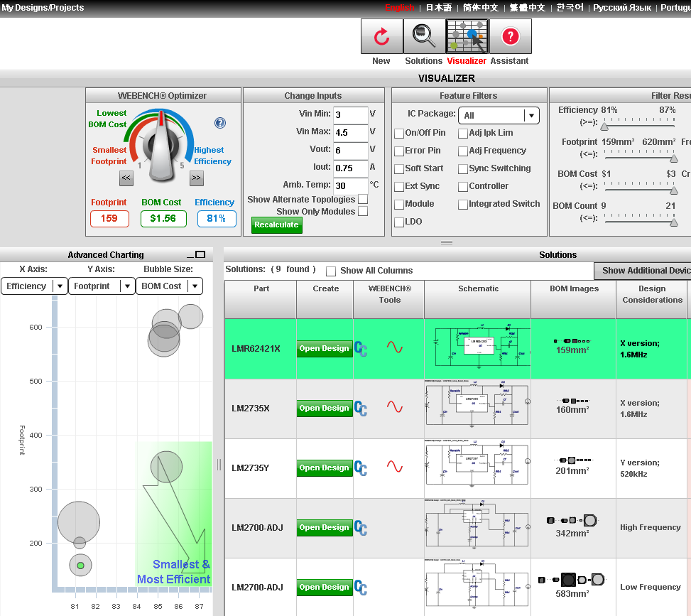The height and width of the screenshot is (616, 691).
Task: Open CC tool for LM2700-ADJ Low Frequency
Action: [361, 588]
